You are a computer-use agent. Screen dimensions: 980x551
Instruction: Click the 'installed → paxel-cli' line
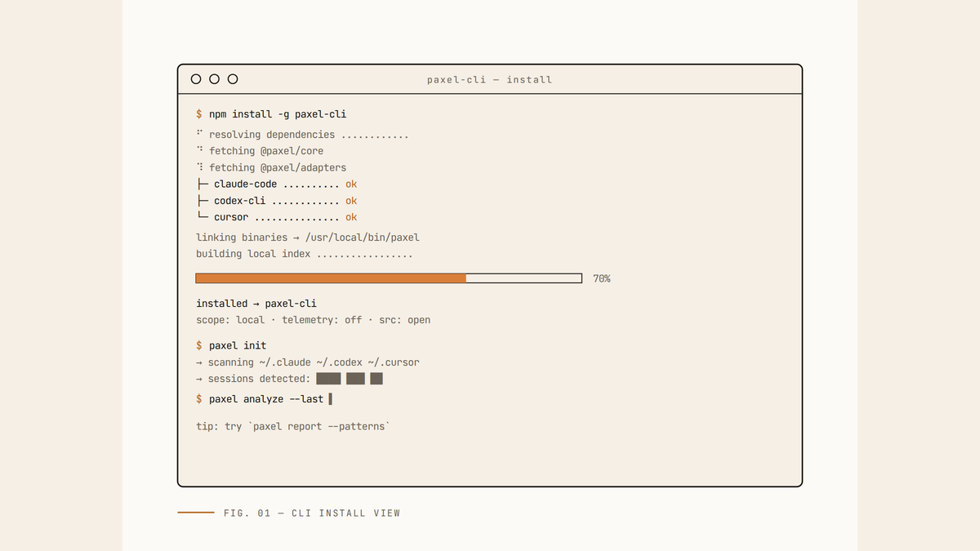(x=256, y=304)
